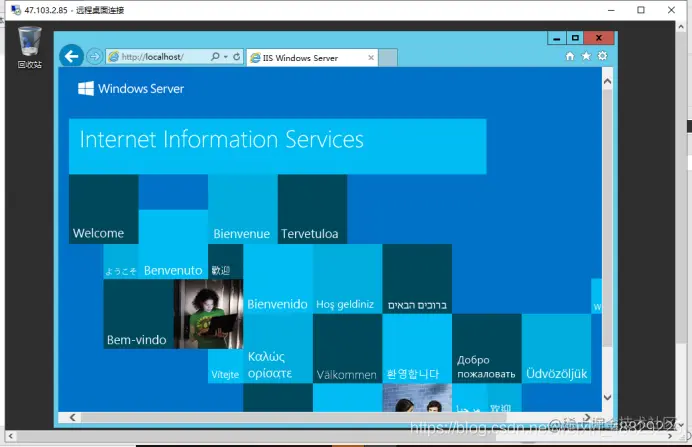692x447 pixels.
Task: Close the Internet Explorer window
Action: (x=599, y=38)
